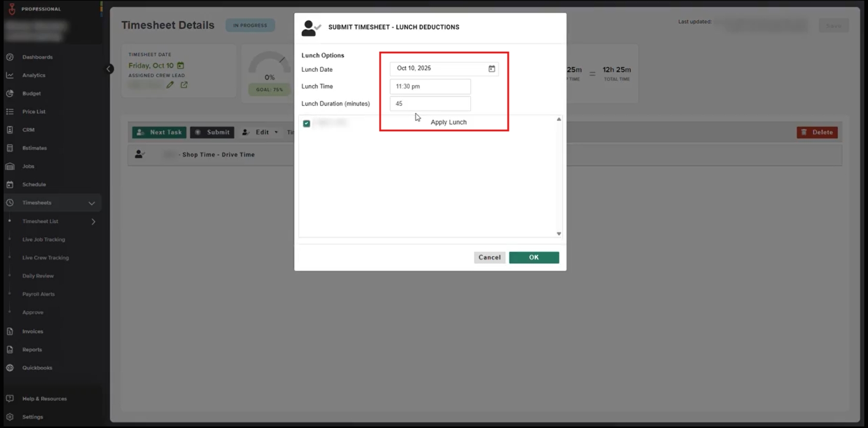The width and height of the screenshot is (868, 428).
Task: Open Analytics in the sidebar
Action: [x=34, y=75]
